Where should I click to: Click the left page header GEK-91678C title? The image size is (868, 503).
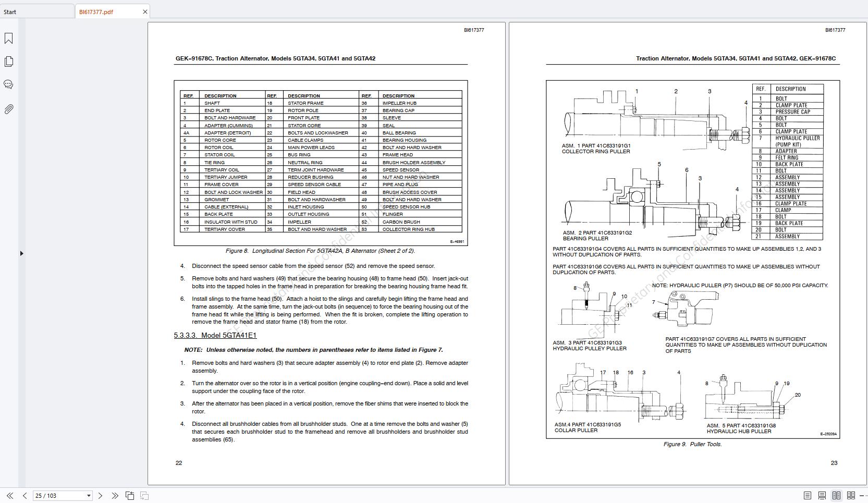(275, 58)
